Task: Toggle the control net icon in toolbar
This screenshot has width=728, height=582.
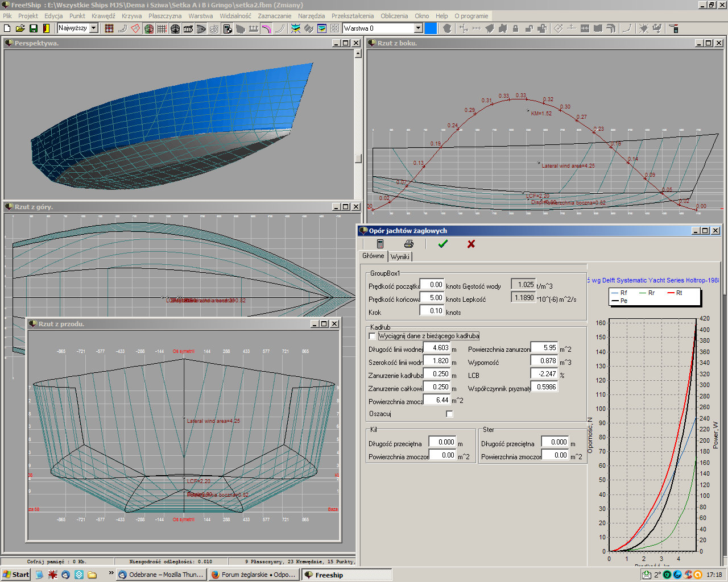Action: [109, 28]
